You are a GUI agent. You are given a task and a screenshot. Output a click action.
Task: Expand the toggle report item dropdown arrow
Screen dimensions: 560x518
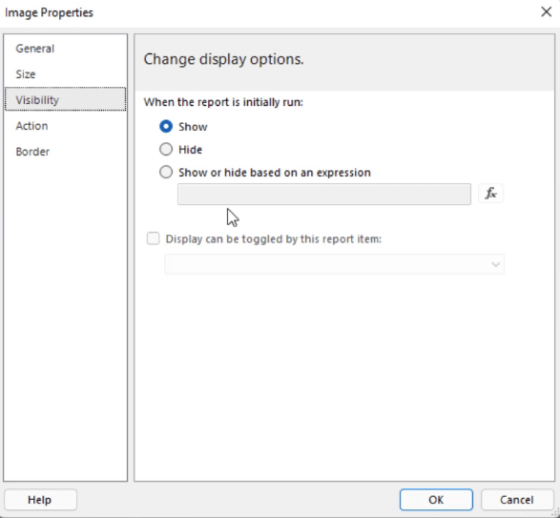[495, 264]
